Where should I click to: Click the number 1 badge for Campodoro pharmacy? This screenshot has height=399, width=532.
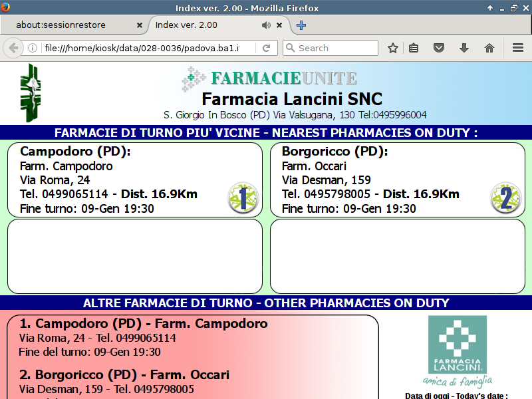243,198
